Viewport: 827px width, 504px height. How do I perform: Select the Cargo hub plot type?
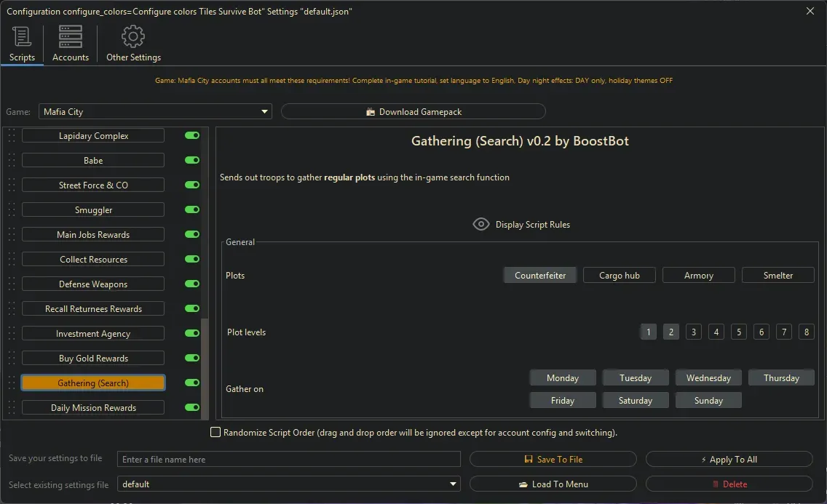(619, 275)
